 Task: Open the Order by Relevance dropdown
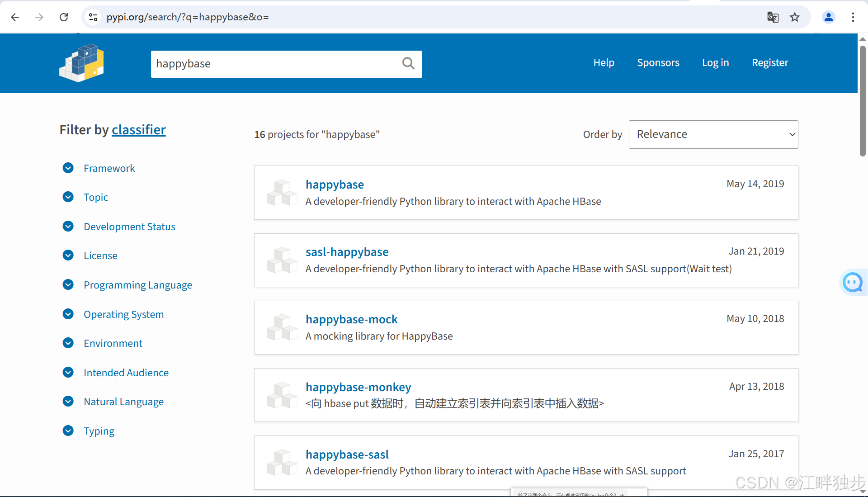point(713,134)
